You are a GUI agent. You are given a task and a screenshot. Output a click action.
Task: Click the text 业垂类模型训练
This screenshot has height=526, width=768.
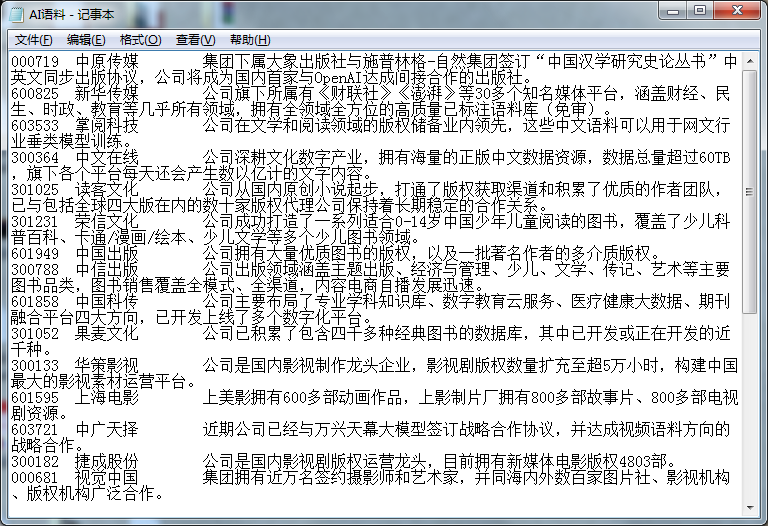click(x=67, y=142)
